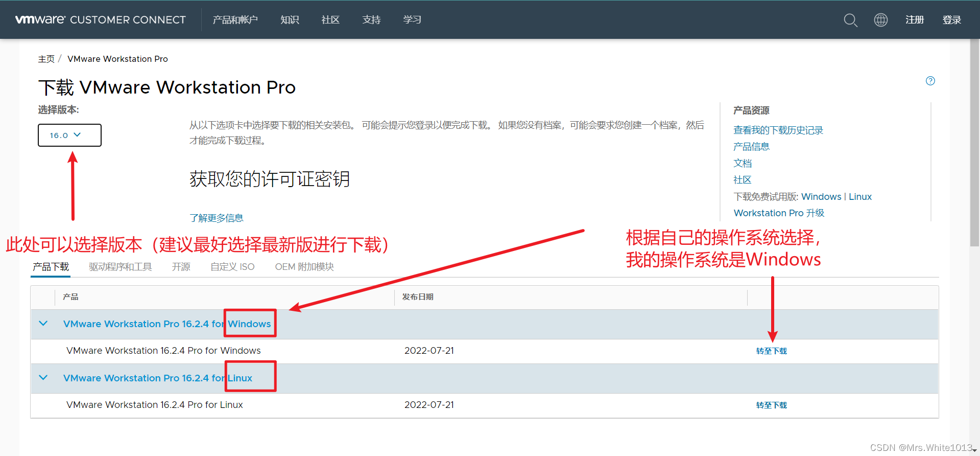This screenshot has width=980, height=456.
Task: Collapse the Workstation Pro for Windows chevron
Action: (43, 324)
